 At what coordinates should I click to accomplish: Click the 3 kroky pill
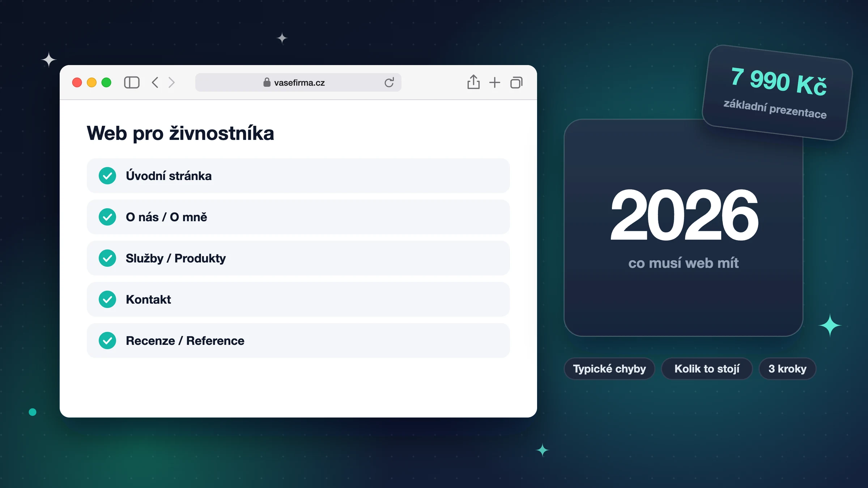pyautogui.click(x=787, y=369)
